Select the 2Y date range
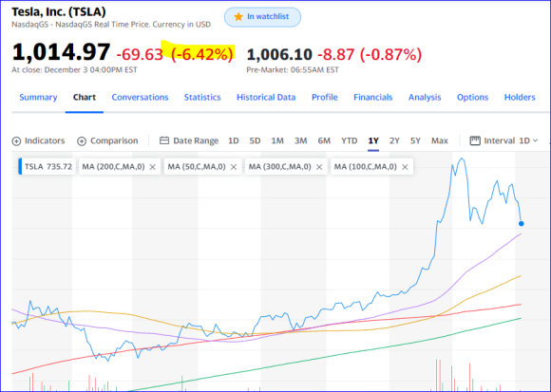Image resolution: width=551 pixels, height=392 pixels. pos(394,140)
